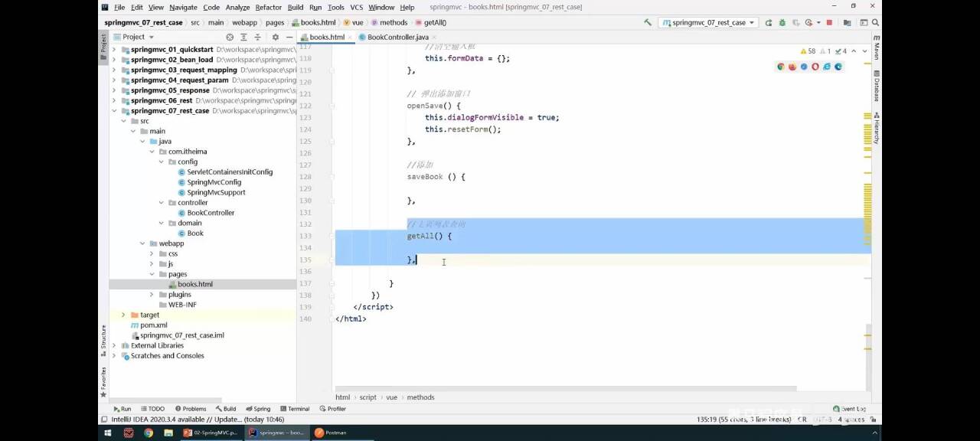Image resolution: width=980 pixels, height=441 pixels.
Task: Click the IntelliJ IDEA update available status message
Action: (x=198, y=419)
